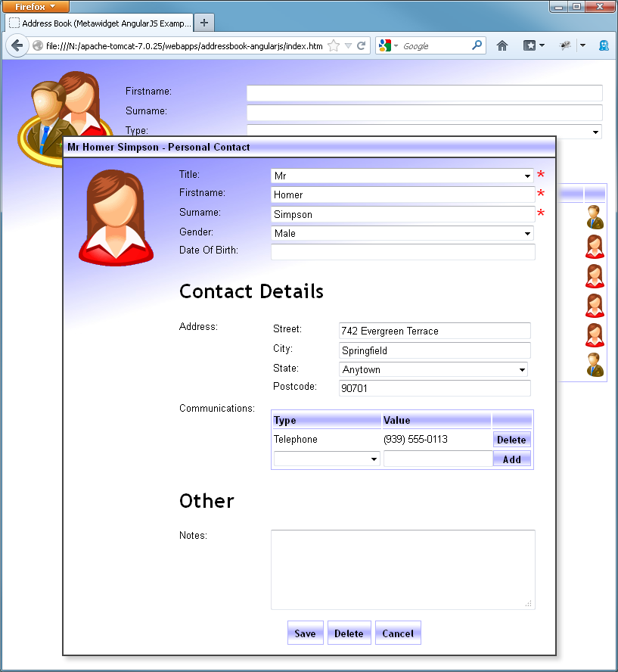Click the Other section heading

(x=207, y=501)
